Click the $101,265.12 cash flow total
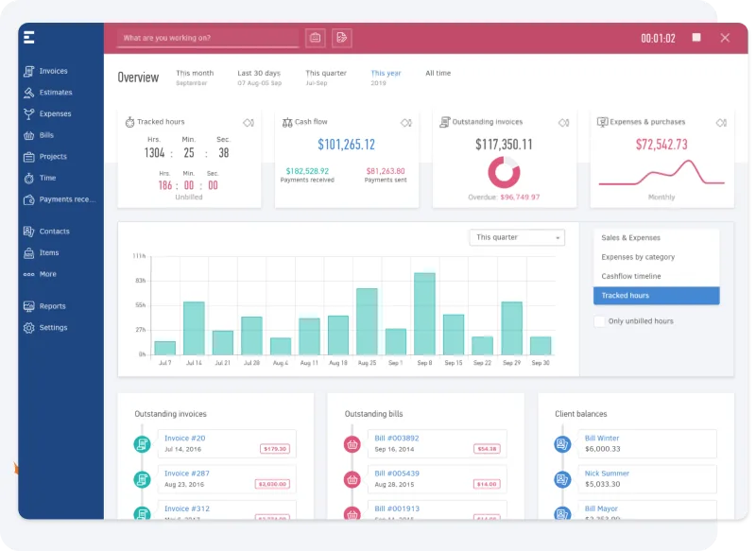Viewport: 756px width, 551px height. pos(346,145)
